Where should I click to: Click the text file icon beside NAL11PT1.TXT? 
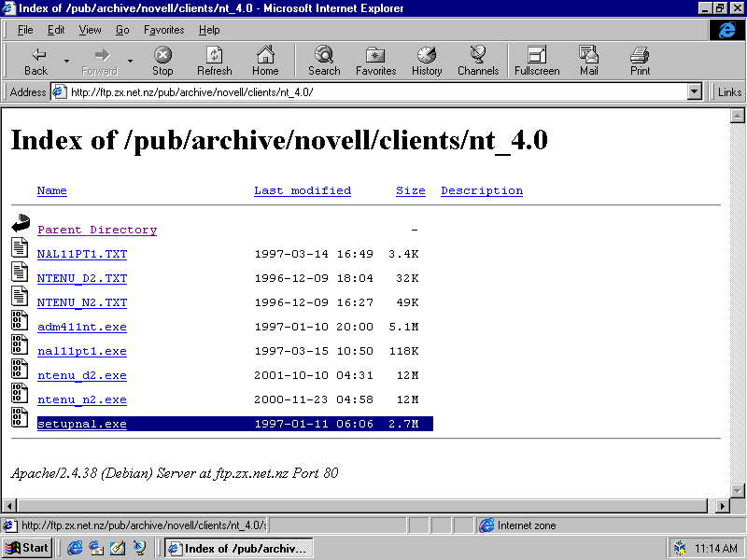coord(20,247)
